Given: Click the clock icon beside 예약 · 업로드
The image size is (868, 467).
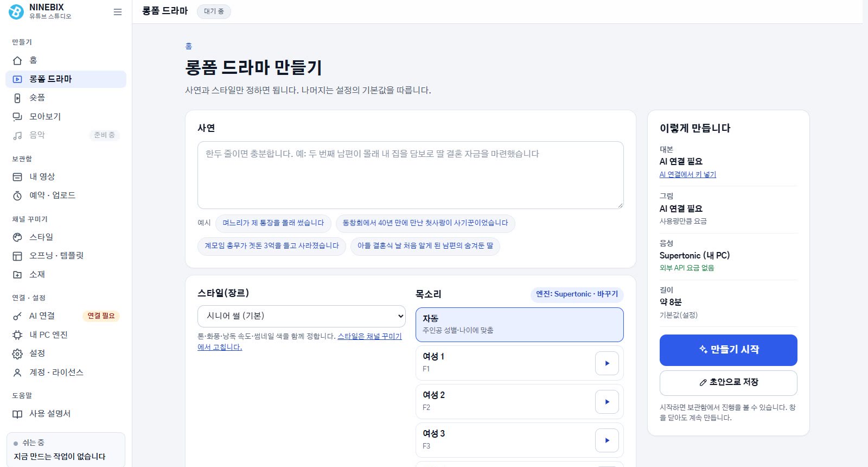Looking at the screenshot, I should 17,195.
